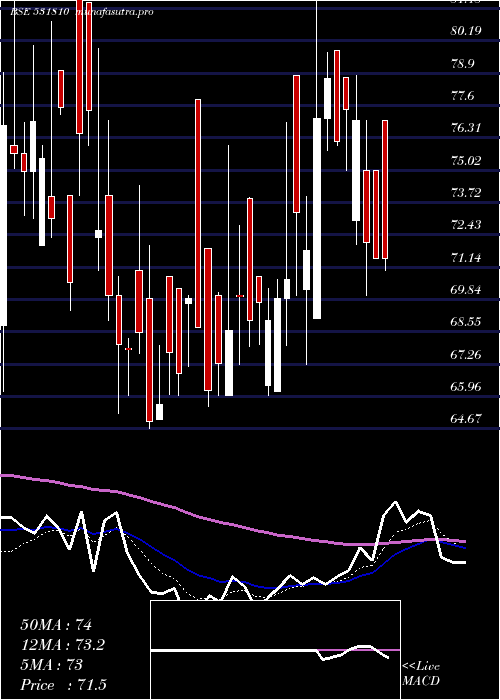This screenshot has height=700, width=500.
Task: Click the 67.26 price axis label
Action: pos(466,354)
